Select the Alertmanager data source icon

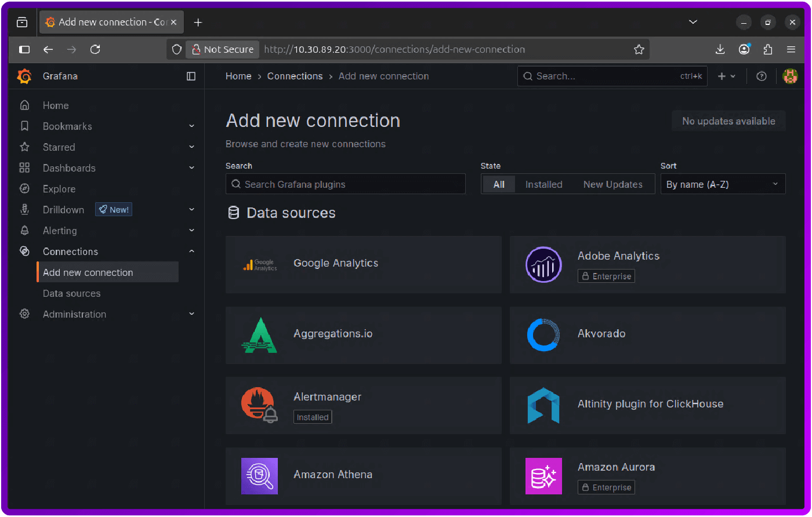coord(259,404)
